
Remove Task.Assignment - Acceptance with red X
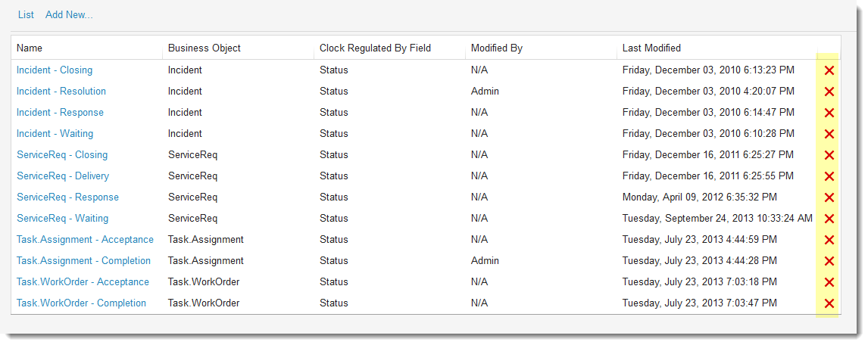829,240
